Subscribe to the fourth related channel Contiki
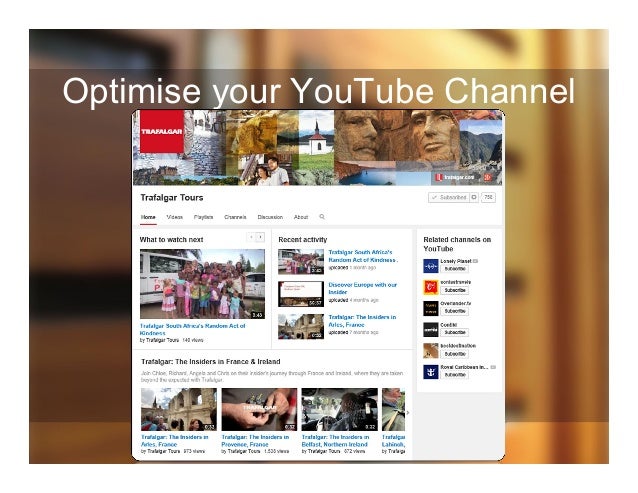The image size is (638, 493). (454, 333)
